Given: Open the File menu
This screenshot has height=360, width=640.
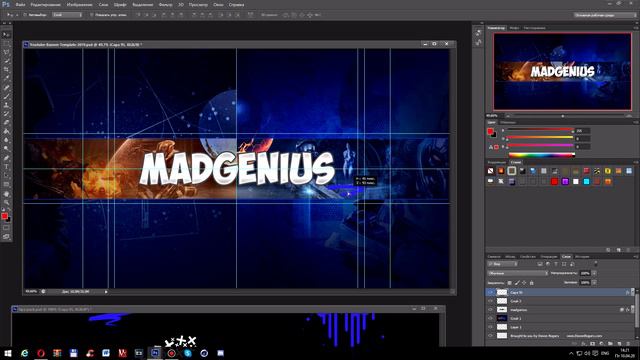Looking at the screenshot, I should coord(20,4).
